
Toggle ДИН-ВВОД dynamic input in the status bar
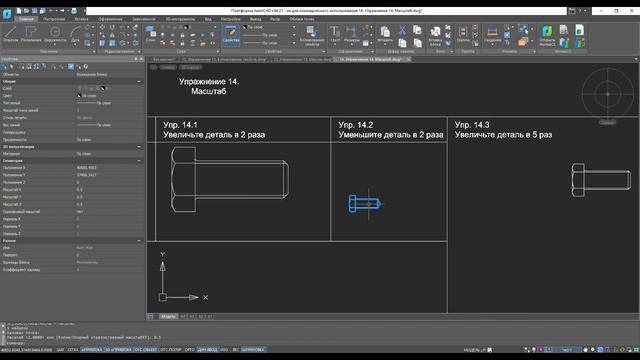pyautogui.click(x=208, y=350)
